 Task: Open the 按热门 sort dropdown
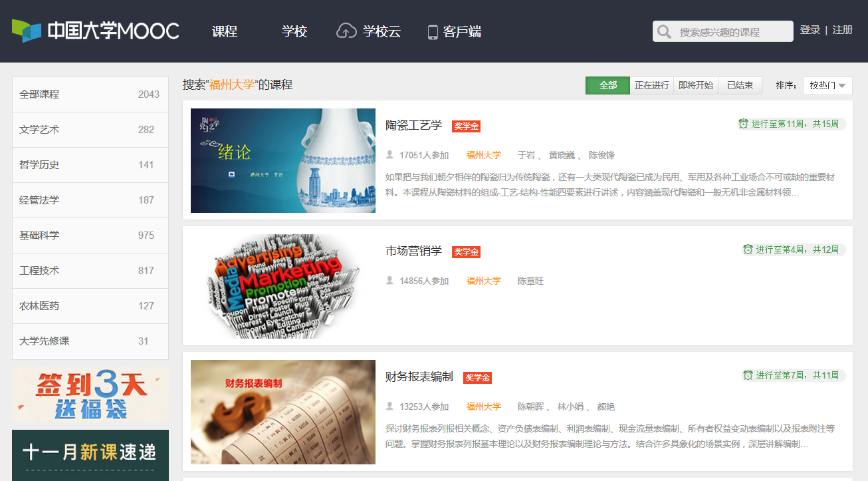(x=827, y=85)
